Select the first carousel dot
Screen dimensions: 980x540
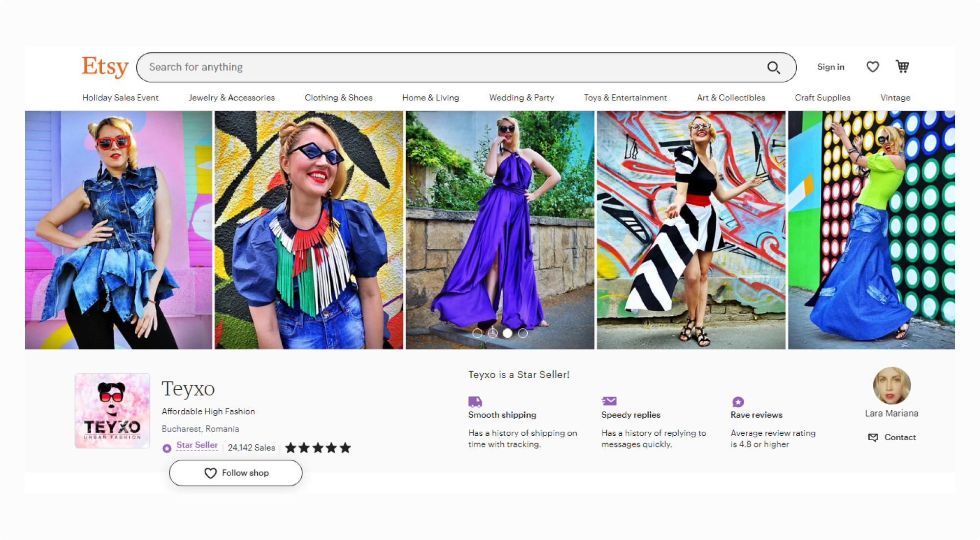[477, 333]
